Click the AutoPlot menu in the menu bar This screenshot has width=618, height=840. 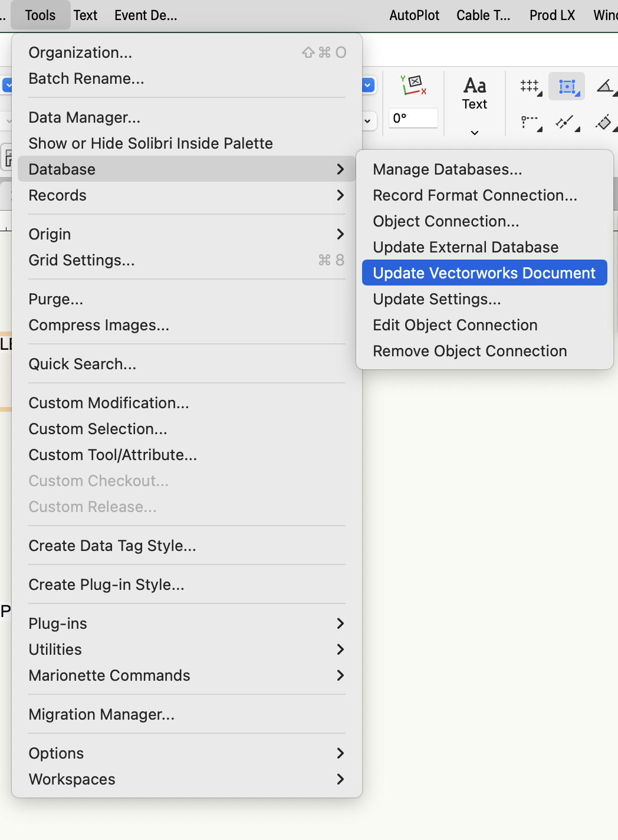(413, 15)
